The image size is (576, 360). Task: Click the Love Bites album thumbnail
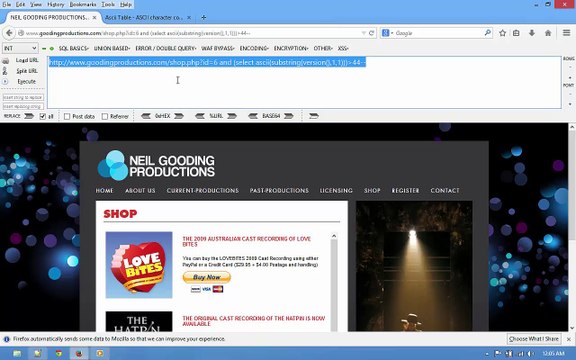139,264
